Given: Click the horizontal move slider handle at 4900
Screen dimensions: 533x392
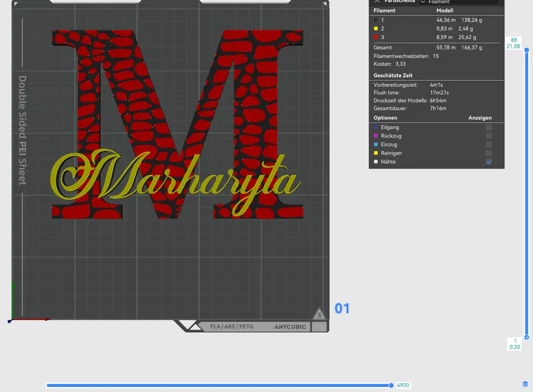Looking at the screenshot, I should (391, 385).
